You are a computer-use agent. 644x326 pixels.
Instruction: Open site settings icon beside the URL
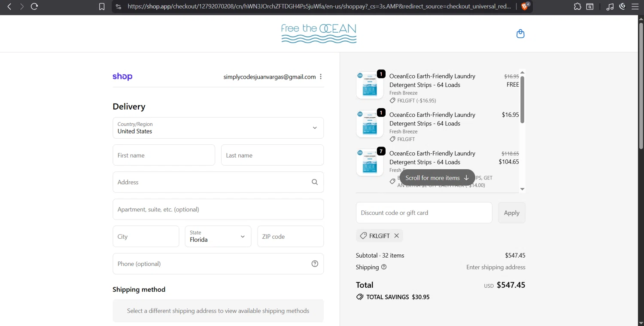tap(118, 6)
